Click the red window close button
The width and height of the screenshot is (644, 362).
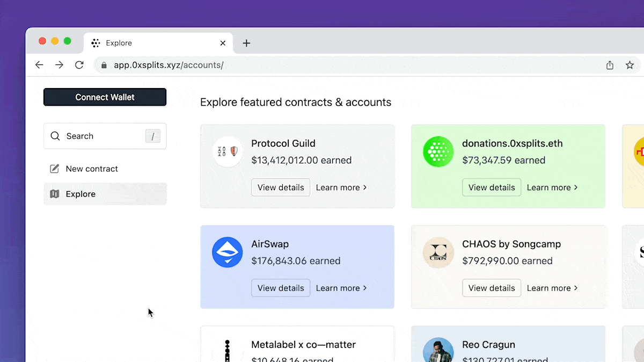point(42,41)
